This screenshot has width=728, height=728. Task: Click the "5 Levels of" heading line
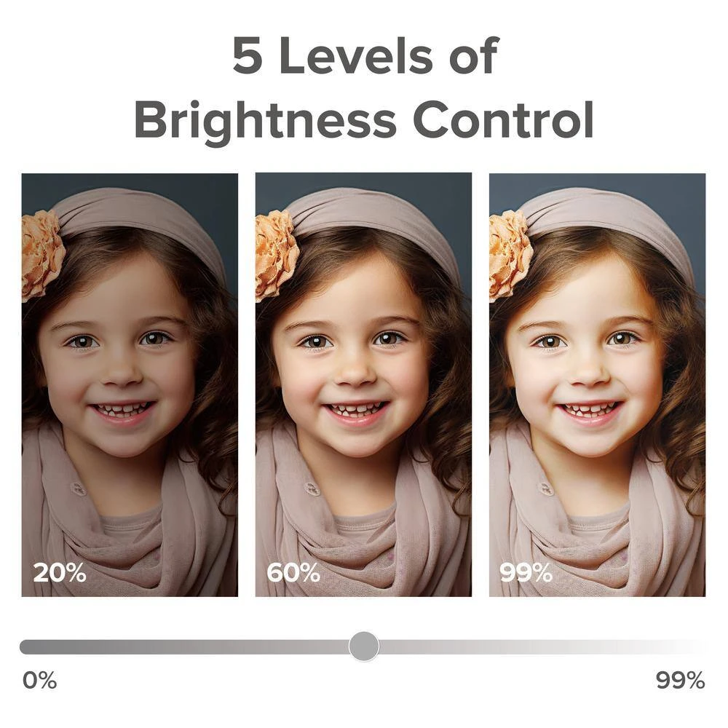click(364, 56)
